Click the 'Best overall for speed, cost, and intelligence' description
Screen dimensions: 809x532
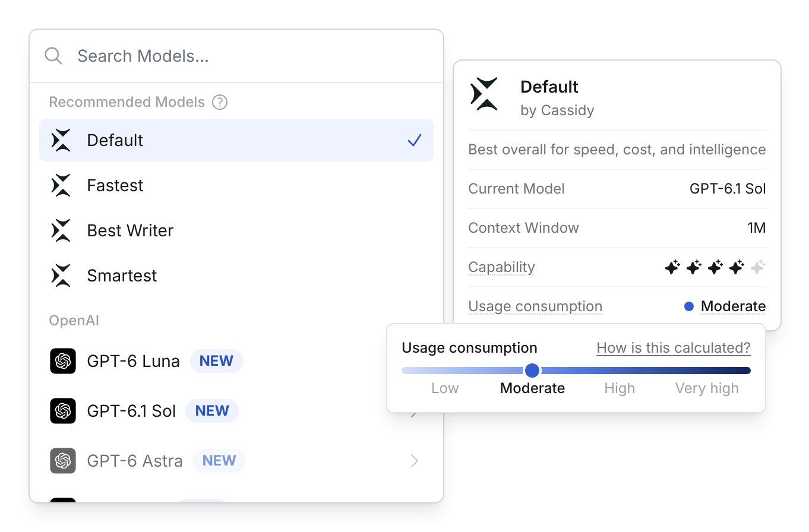[617, 150]
